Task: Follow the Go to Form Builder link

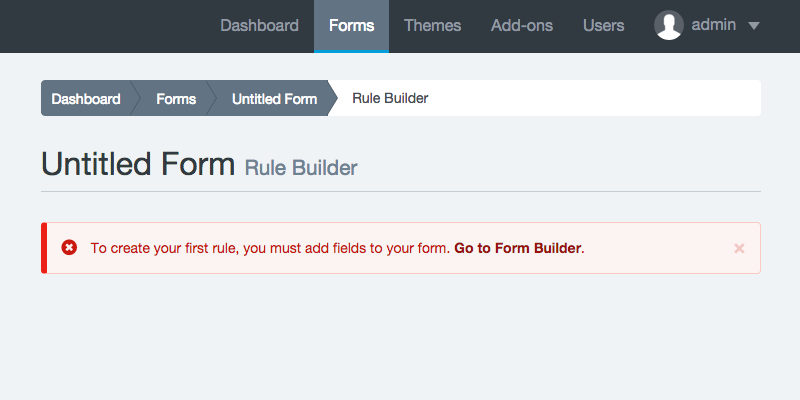Action: click(517, 248)
